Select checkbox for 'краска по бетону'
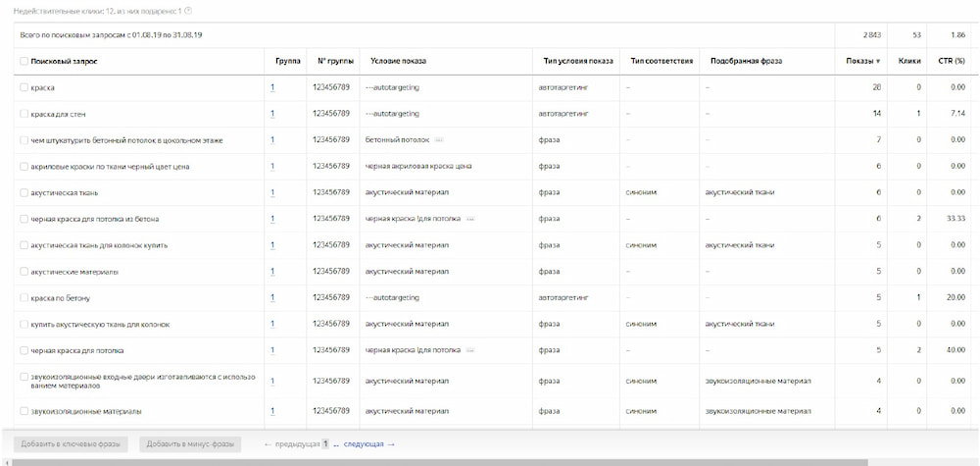This screenshot has height=466, width=980. [24, 297]
